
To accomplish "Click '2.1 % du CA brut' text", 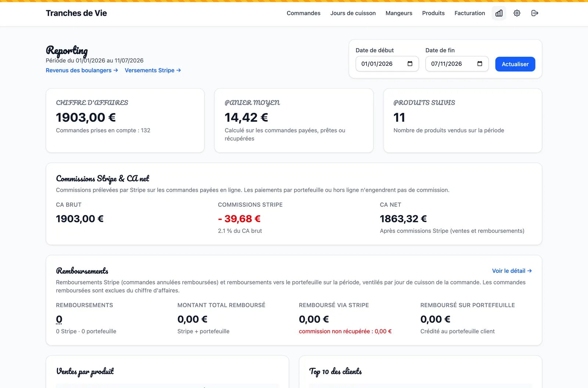I will 240,231.
